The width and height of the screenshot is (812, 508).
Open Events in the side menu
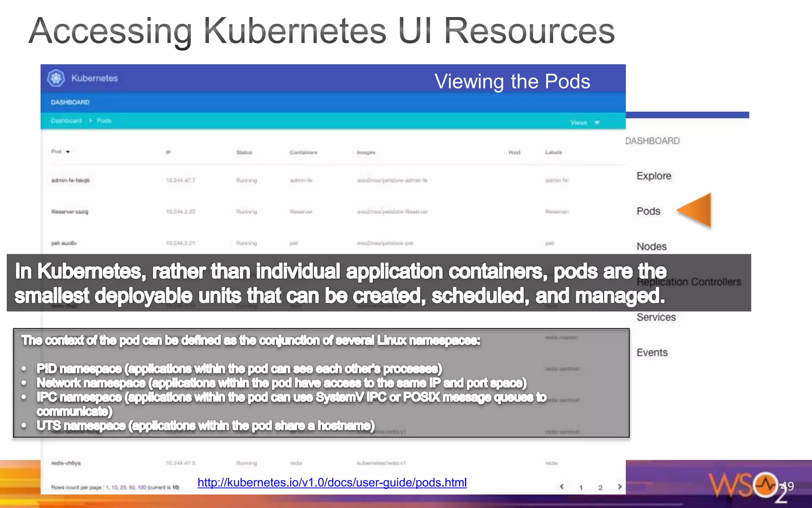pyautogui.click(x=652, y=352)
